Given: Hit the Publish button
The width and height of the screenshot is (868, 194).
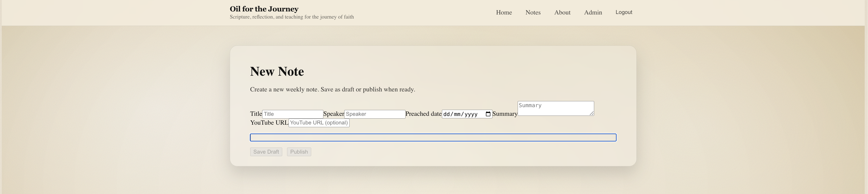Looking at the screenshot, I should click(x=299, y=152).
